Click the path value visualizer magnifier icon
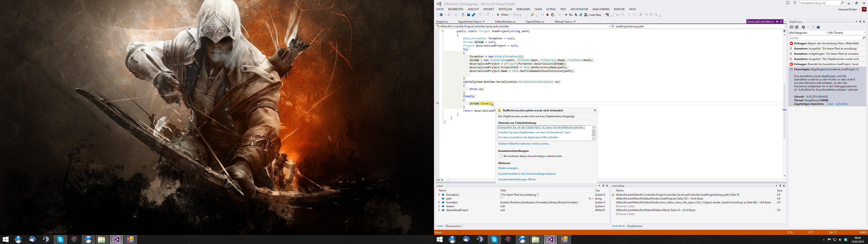Viewport: 868px width, 244px height. click(x=590, y=199)
